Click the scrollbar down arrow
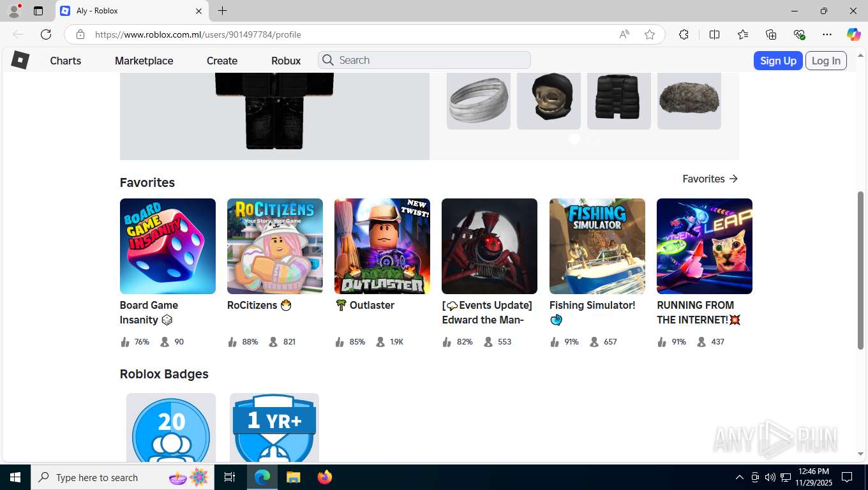Screen dimensions: 868x490 (860, 454)
